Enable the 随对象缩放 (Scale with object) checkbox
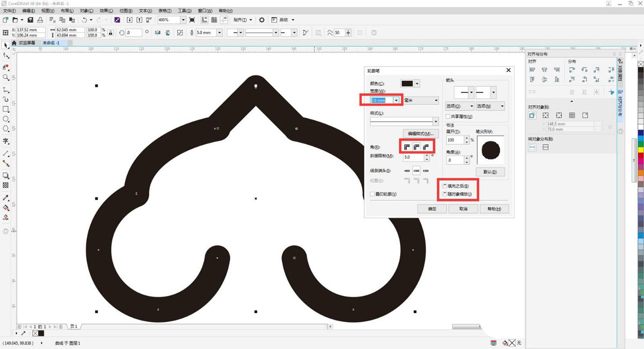 pyautogui.click(x=444, y=194)
